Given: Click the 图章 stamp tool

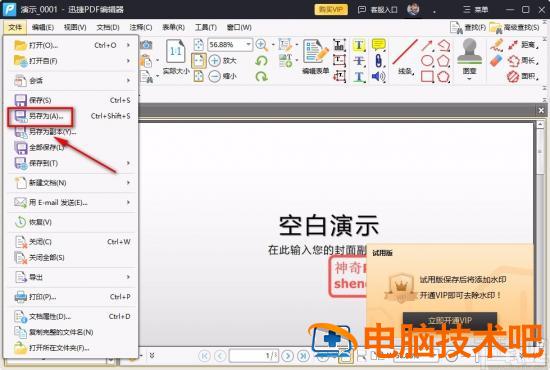Looking at the screenshot, I should 469,58.
